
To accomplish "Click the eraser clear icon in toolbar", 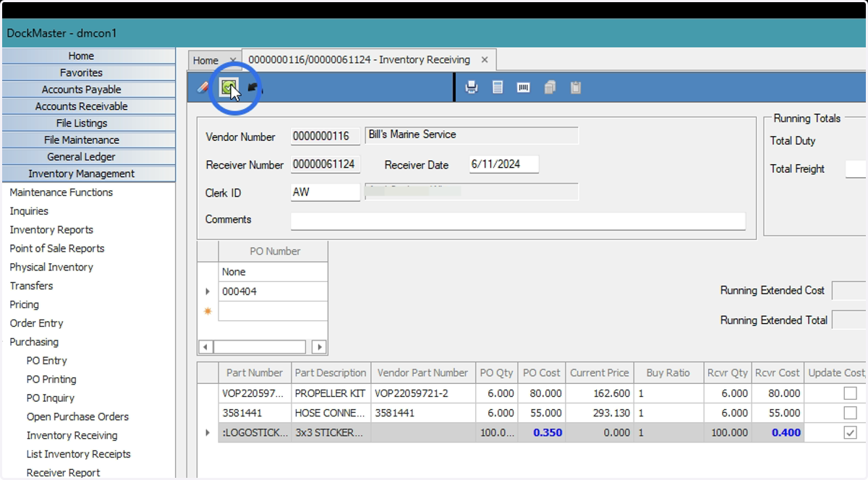I will click(203, 87).
